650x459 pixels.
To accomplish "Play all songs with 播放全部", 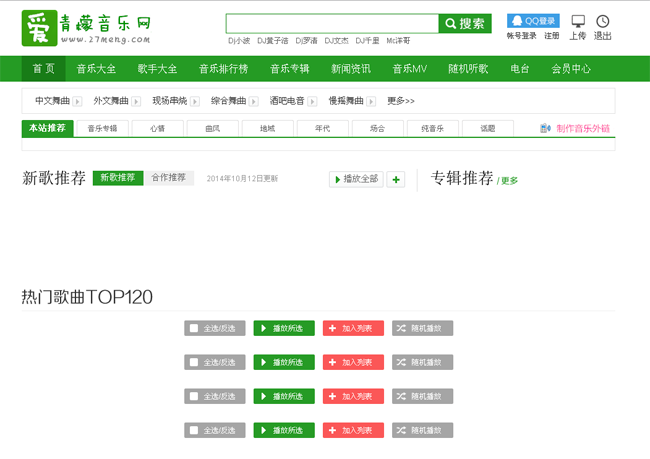I will (356, 180).
